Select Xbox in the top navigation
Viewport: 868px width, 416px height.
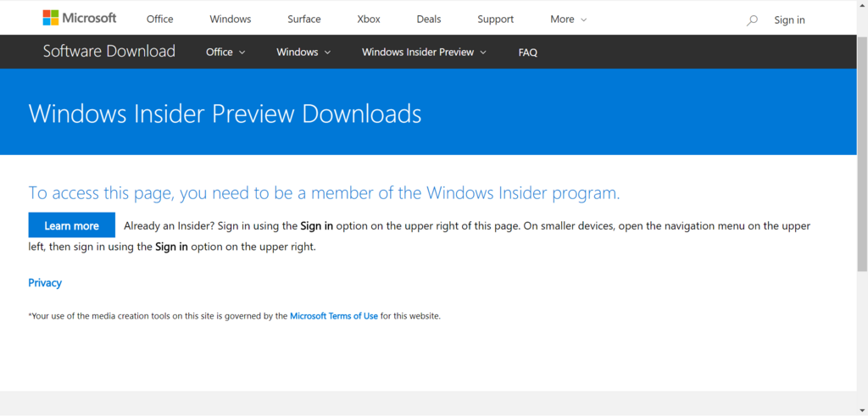[369, 19]
